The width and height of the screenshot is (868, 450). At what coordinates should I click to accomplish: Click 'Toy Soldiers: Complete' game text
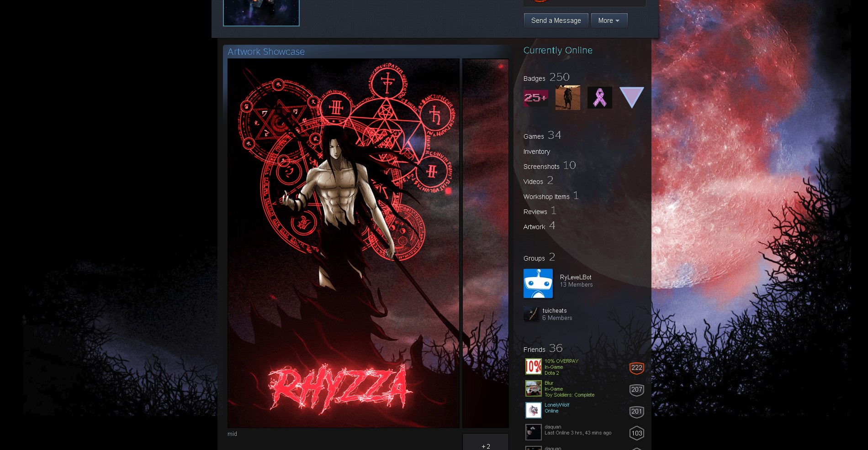click(x=570, y=395)
